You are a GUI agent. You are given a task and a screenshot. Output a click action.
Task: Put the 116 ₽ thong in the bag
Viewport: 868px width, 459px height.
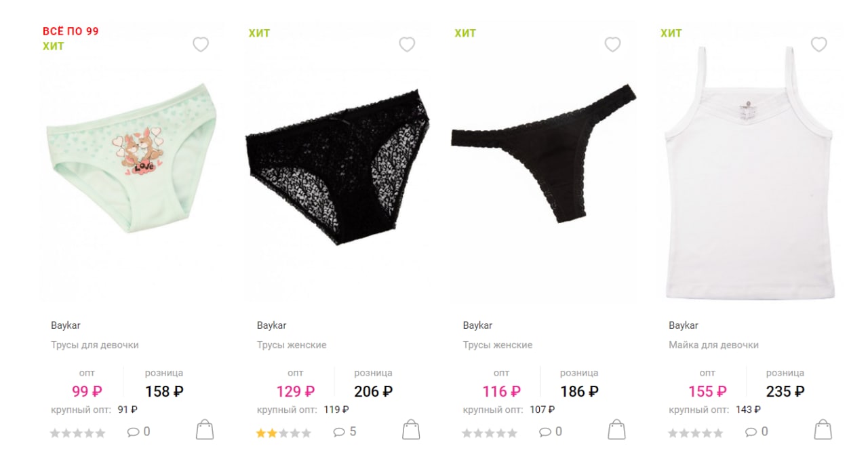pyautogui.click(x=616, y=430)
